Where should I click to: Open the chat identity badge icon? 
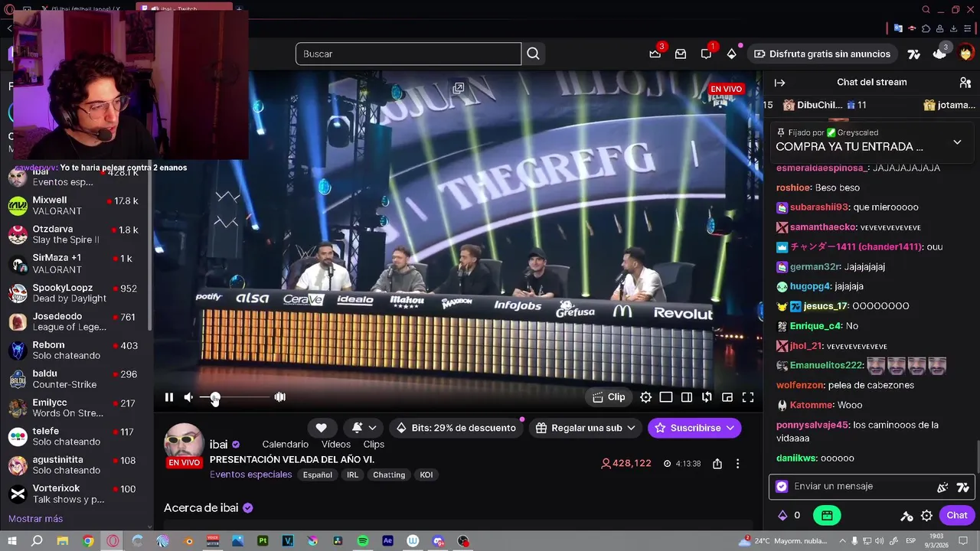(x=782, y=487)
